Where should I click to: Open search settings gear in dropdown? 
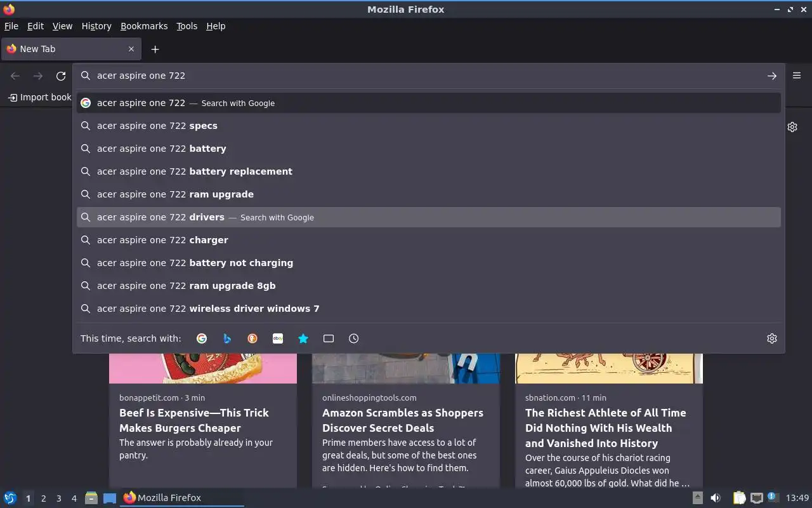point(772,338)
